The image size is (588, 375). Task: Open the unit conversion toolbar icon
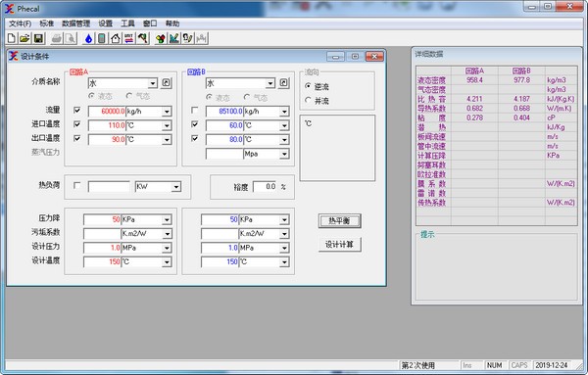pyautogui.click(x=129, y=38)
